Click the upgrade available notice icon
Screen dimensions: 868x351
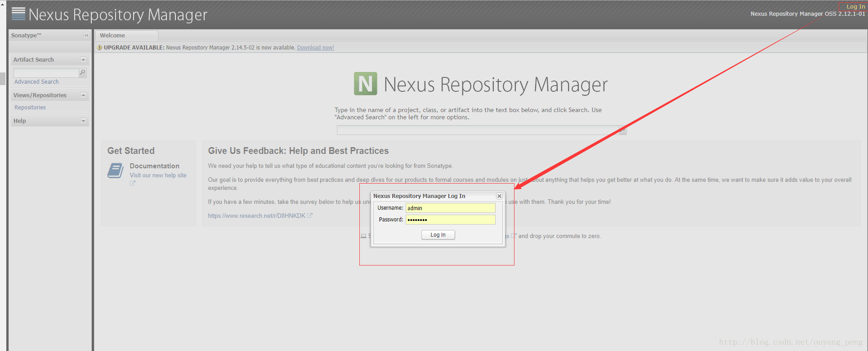coord(100,48)
